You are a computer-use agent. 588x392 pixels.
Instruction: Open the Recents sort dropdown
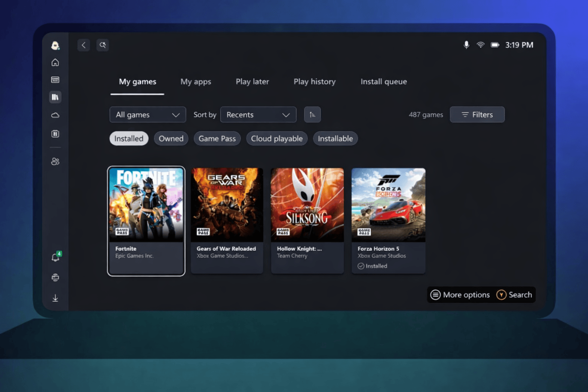click(x=258, y=114)
